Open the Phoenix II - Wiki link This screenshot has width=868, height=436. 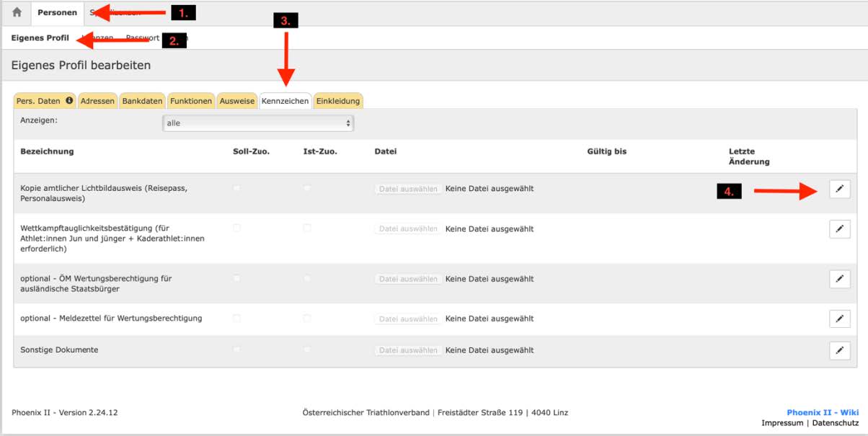(822, 412)
